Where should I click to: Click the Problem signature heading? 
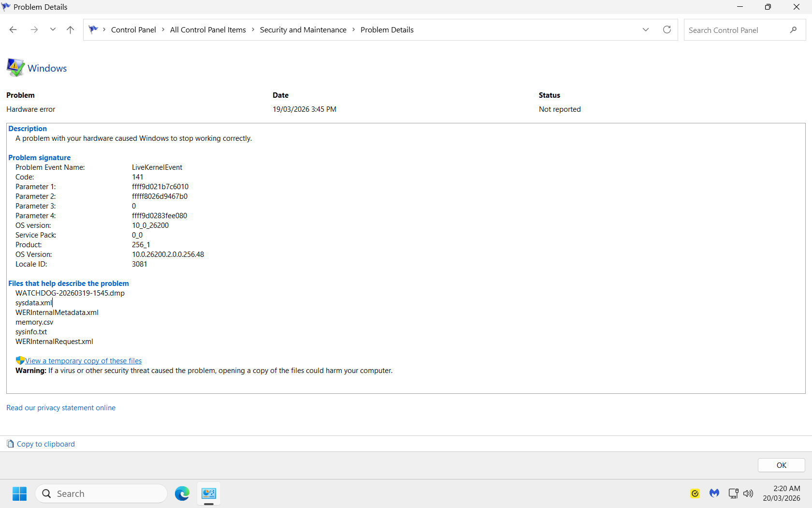40,158
